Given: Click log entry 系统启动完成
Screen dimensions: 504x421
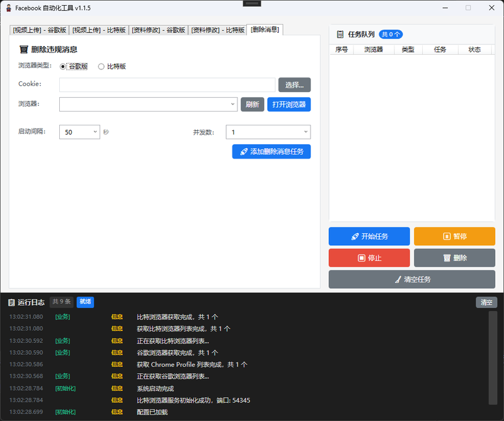Looking at the screenshot, I should [x=155, y=388].
